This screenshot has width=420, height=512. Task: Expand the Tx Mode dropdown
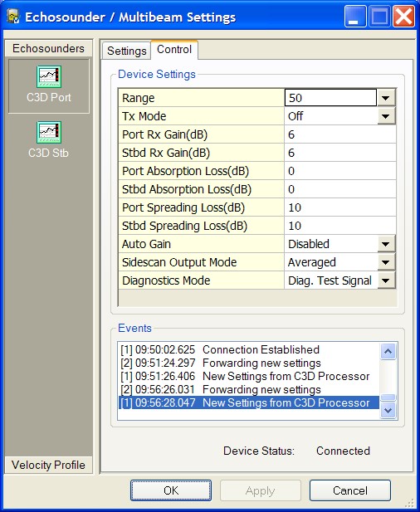pos(386,116)
